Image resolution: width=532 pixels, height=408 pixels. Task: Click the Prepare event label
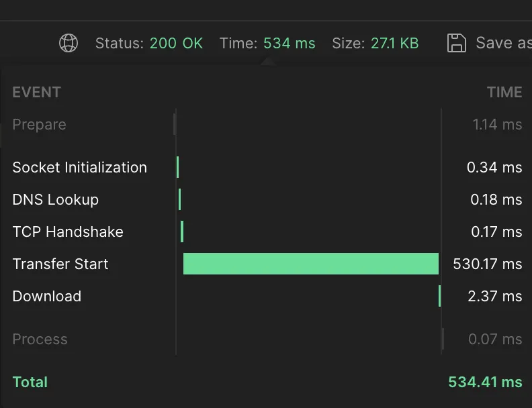39,124
